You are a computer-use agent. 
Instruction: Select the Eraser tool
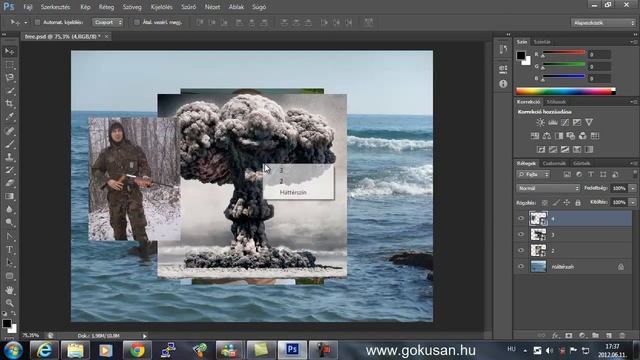pyautogui.click(x=9, y=183)
